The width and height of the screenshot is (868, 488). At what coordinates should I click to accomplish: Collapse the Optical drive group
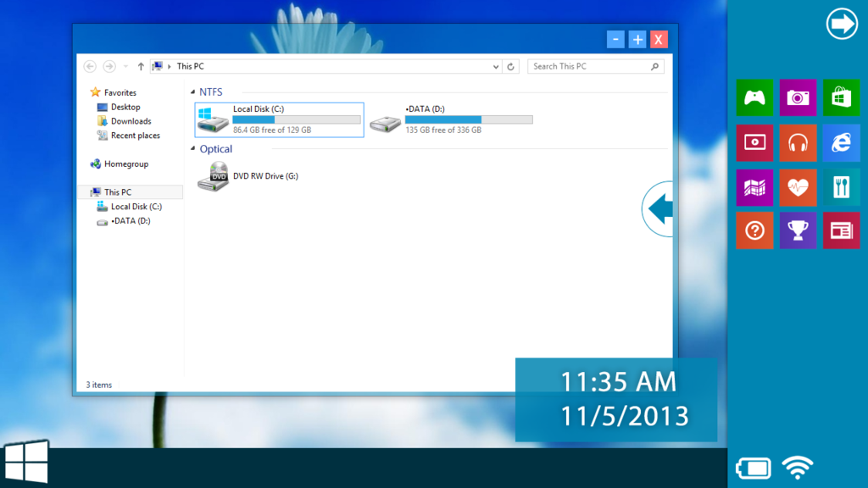click(x=192, y=150)
